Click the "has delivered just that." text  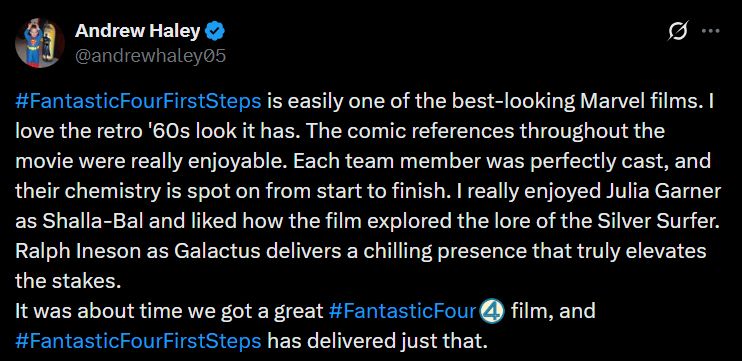(x=378, y=342)
